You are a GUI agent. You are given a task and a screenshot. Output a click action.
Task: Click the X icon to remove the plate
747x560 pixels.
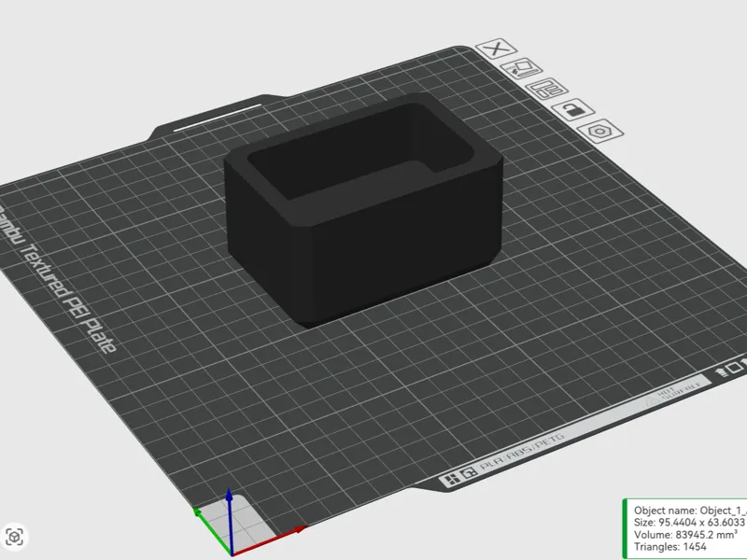[496, 49]
